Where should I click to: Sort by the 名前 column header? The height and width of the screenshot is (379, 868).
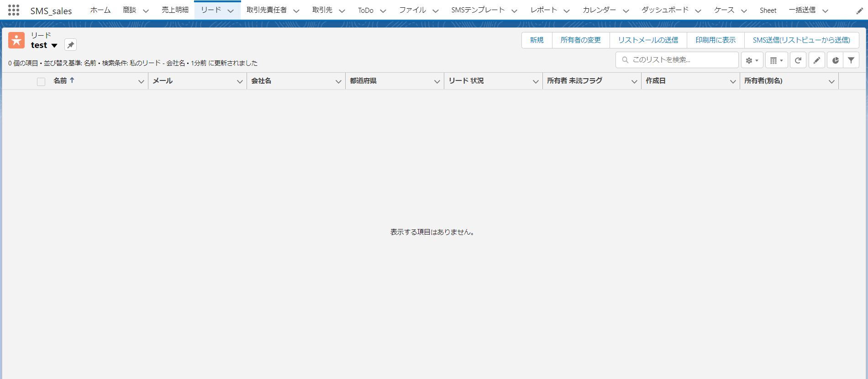point(60,81)
